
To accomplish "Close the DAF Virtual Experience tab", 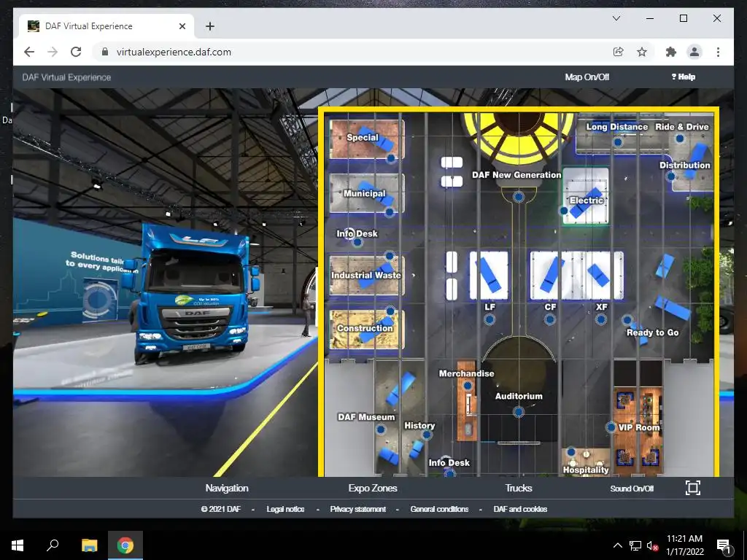I will [x=182, y=26].
